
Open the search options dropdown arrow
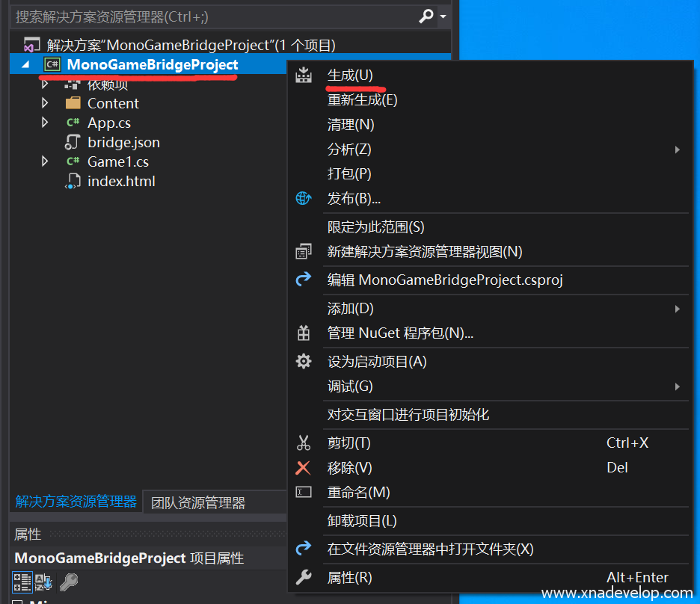click(x=443, y=16)
